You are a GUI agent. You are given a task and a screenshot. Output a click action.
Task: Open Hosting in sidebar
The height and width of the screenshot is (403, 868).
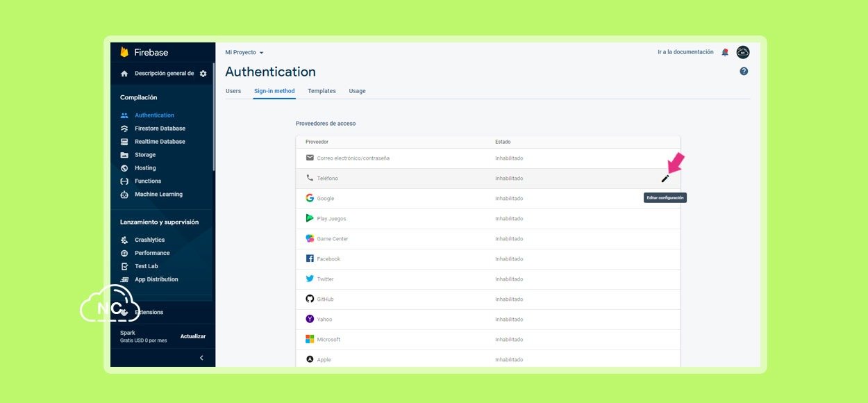tap(145, 168)
